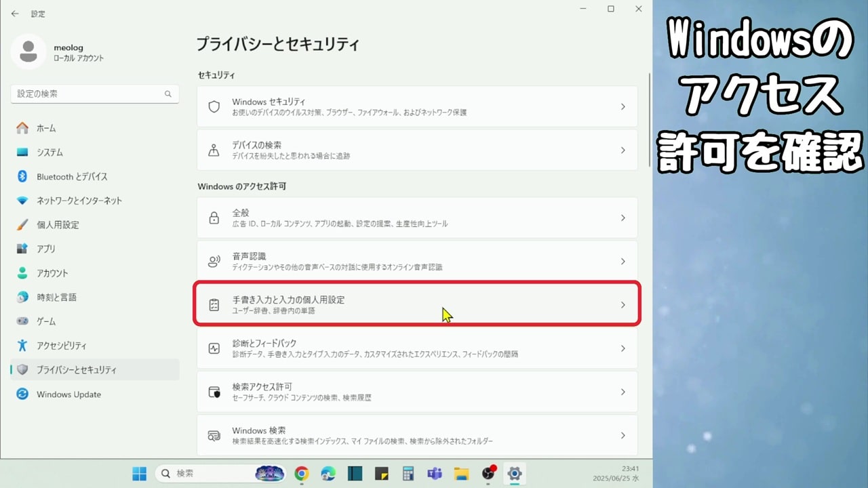Click the プライバシーとセキュリティ shield icon in sidebar
Viewport: 868px width, 488px height.
22,370
